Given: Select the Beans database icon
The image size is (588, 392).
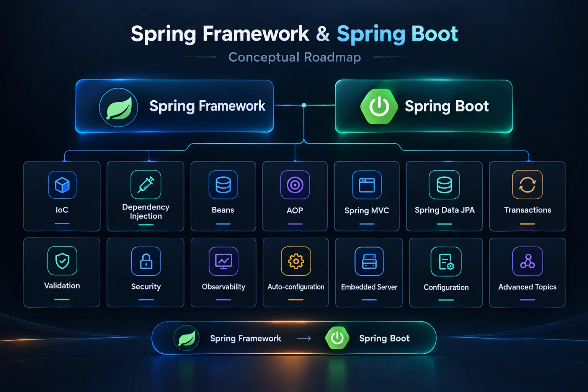Looking at the screenshot, I should (223, 185).
